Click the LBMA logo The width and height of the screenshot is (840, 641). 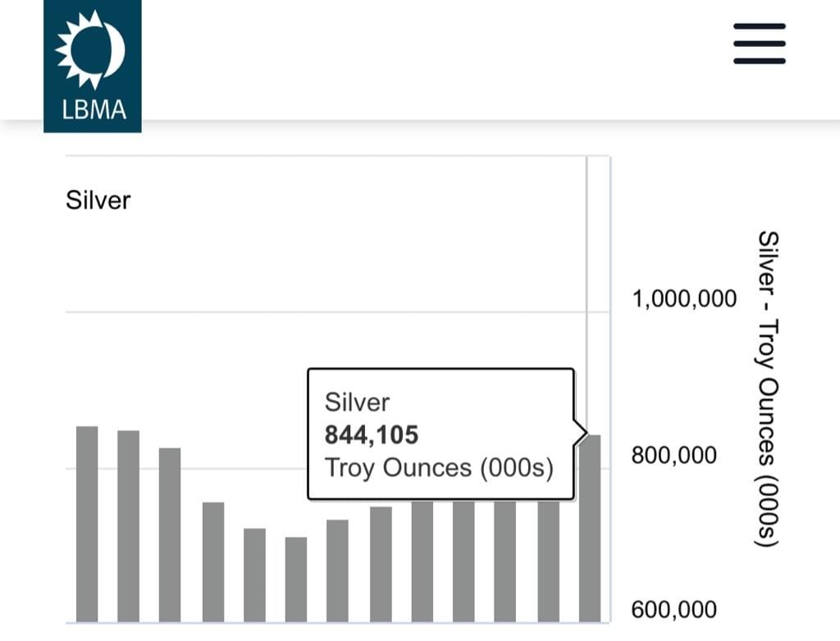point(92,66)
